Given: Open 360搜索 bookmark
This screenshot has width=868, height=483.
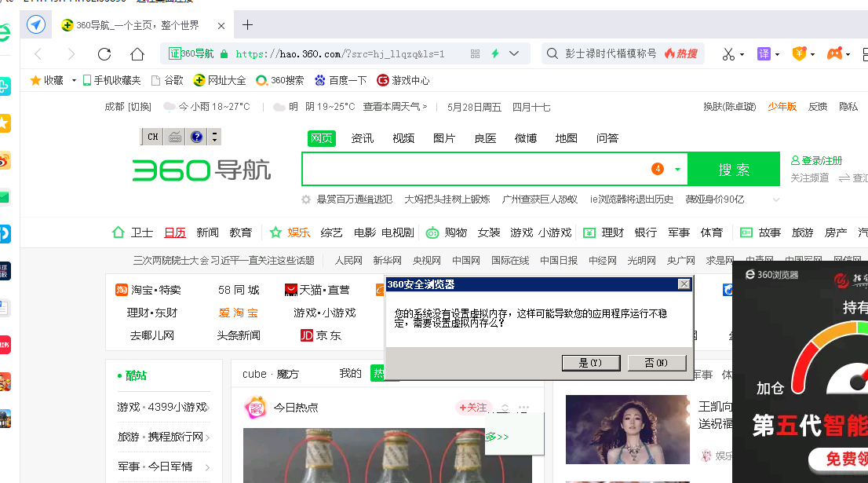Looking at the screenshot, I should (x=280, y=80).
